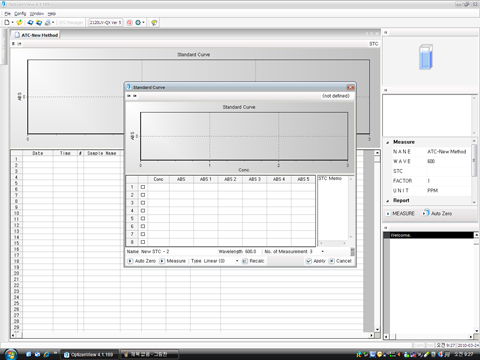480x360 pixels.
Task: Open file with the folder icon
Action: [19, 22]
